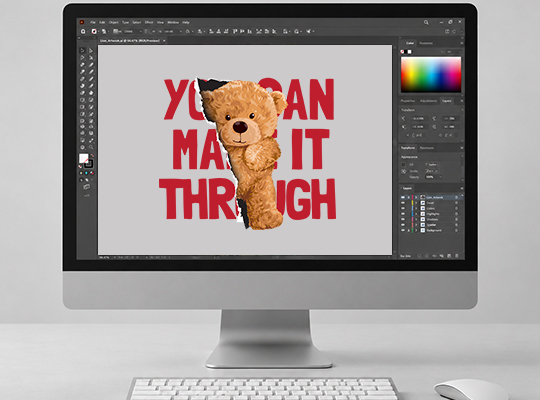Open the Window menu

[173, 22]
